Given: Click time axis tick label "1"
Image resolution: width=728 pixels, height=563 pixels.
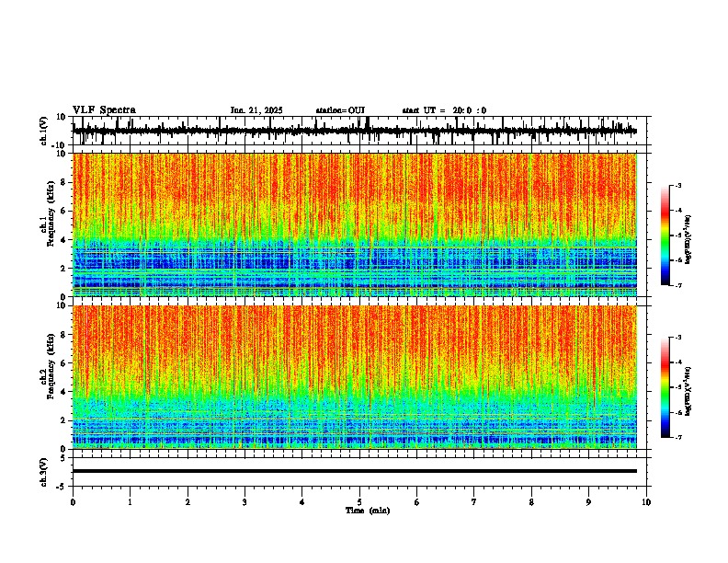Looking at the screenshot, I should [x=130, y=502].
